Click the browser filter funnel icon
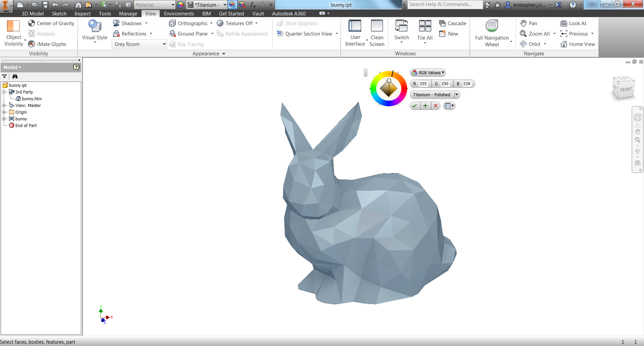This screenshot has width=644, height=346. click(5, 76)
